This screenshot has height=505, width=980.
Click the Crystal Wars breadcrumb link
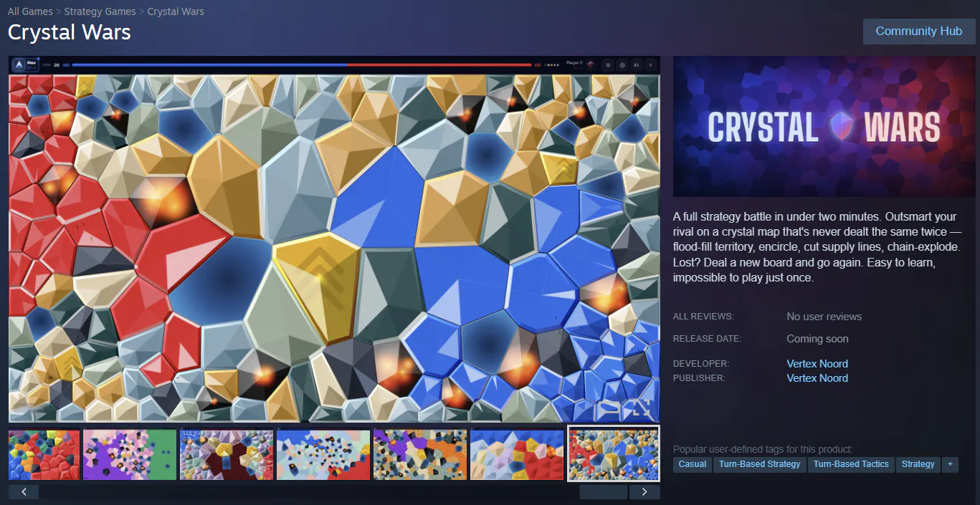point(176,11)
